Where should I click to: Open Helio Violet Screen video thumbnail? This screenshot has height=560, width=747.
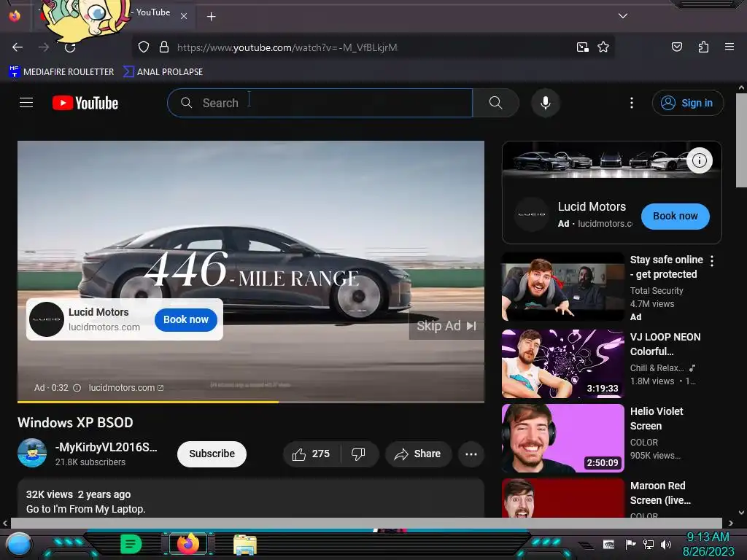pyautogui.click(x=562, y=438)
